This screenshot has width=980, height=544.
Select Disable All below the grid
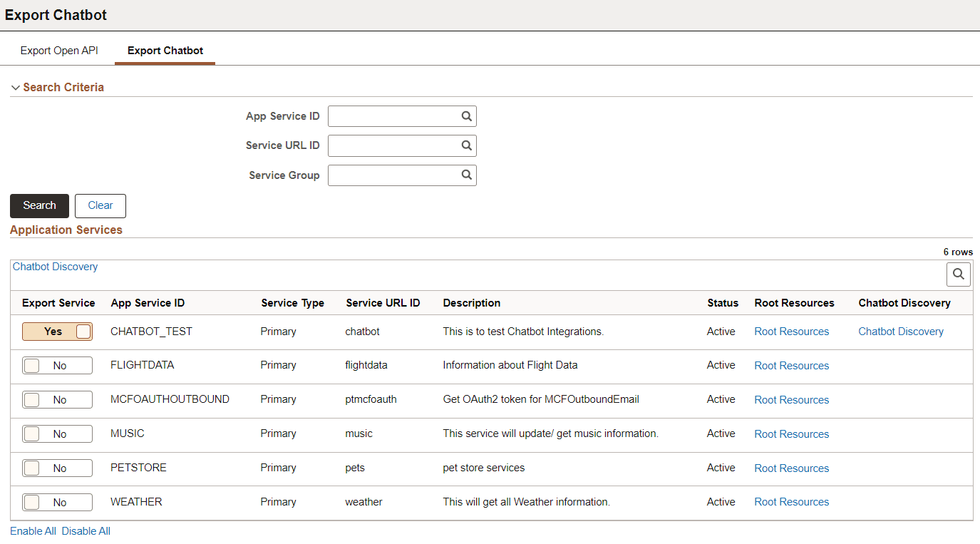(86, 530)
